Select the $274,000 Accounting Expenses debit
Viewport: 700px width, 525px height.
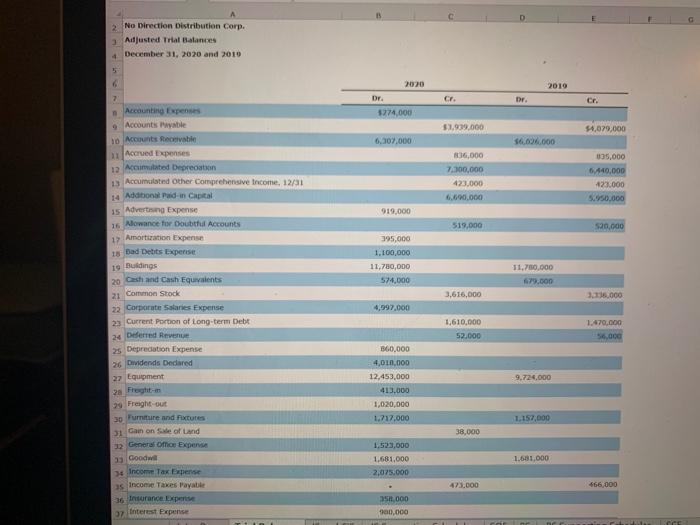click(x=395, y=112)
